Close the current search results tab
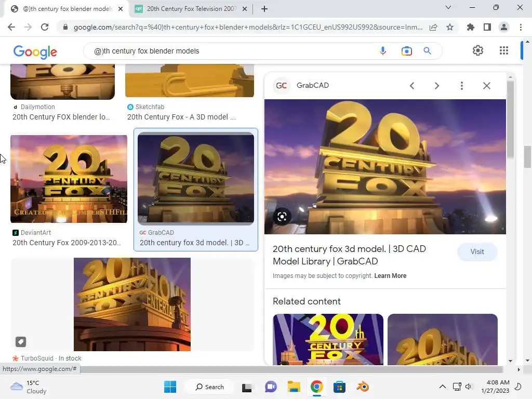This screenshot has height=399, width=532. [x=121, y=9]
